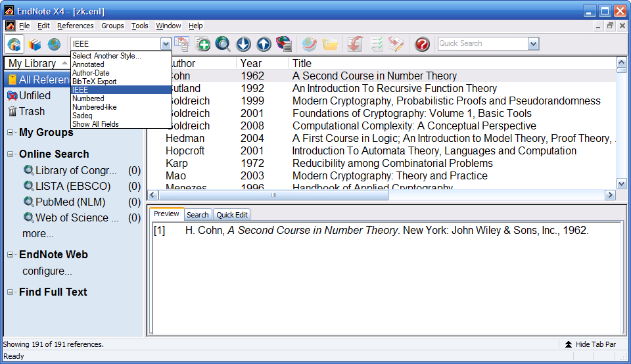
Task: Sort references by Year column header
Action: pos(262,63)
